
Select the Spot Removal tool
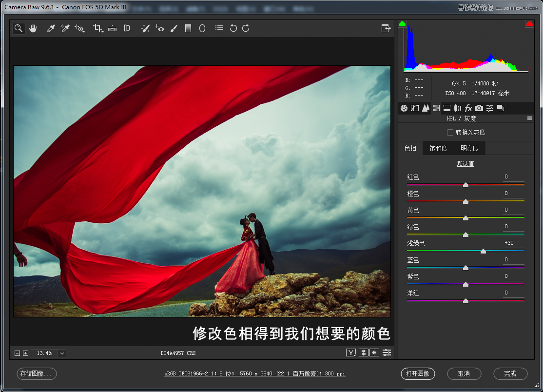[x=145, y=28]
